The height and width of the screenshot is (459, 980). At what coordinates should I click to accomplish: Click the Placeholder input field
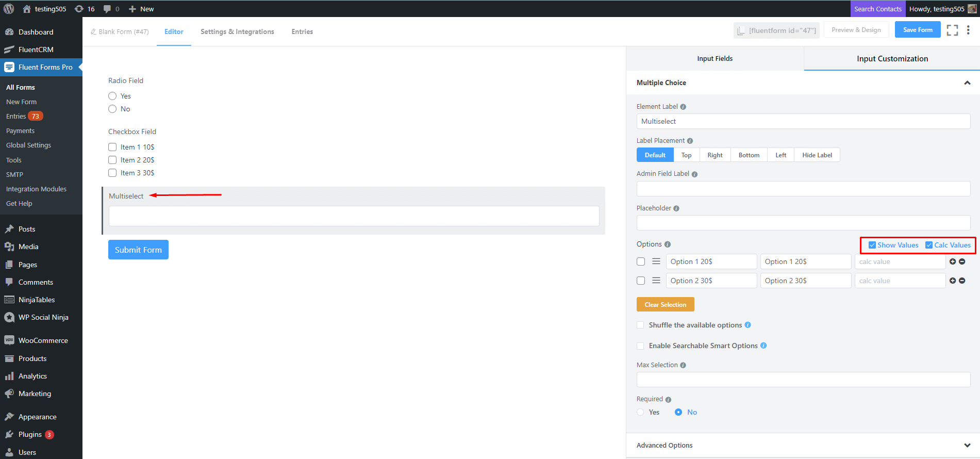coord(803,223)
